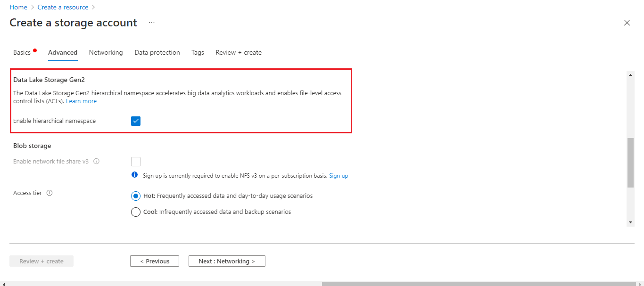Switch to the Networking tab
Screen dimensions: 644x286
pyautogui.click(x=106, y=52)
